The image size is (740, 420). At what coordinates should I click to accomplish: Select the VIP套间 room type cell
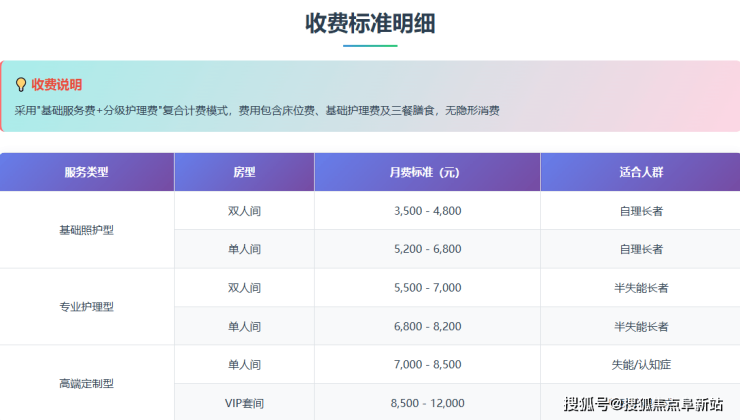[244, 402]
